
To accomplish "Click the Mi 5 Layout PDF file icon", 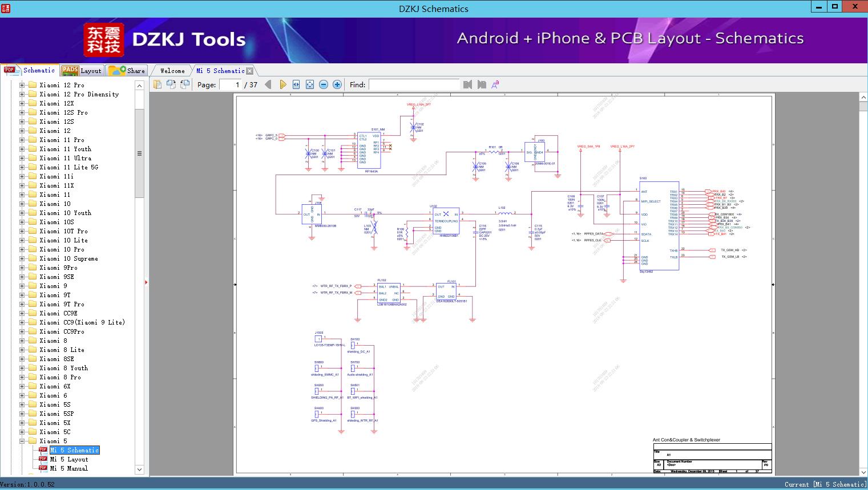I will pos(43,459).
